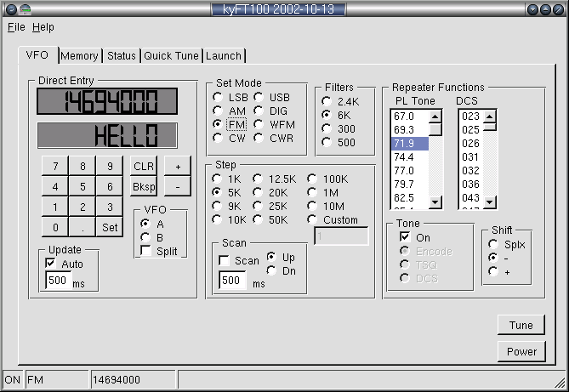Image resolution: width=569 pixels, height=392 pixels.
Task: Select DCS code 031
Action: pos(471,156)
